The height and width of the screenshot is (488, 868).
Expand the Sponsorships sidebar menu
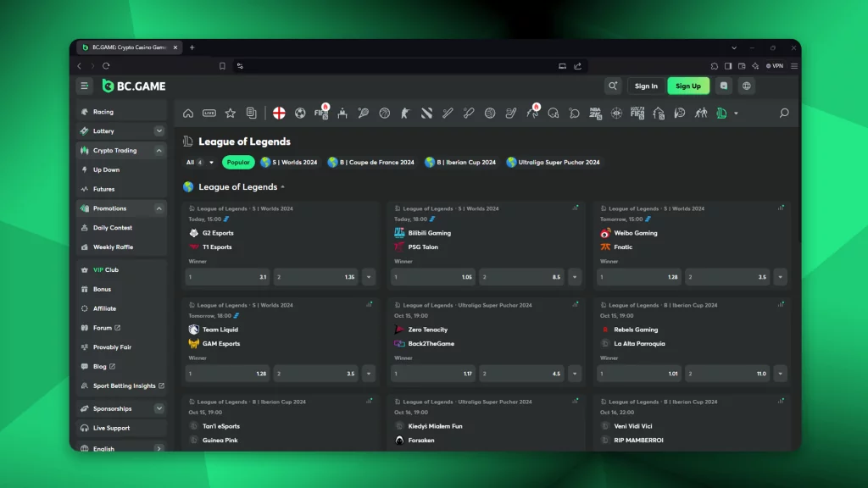(x=159, y=409)
